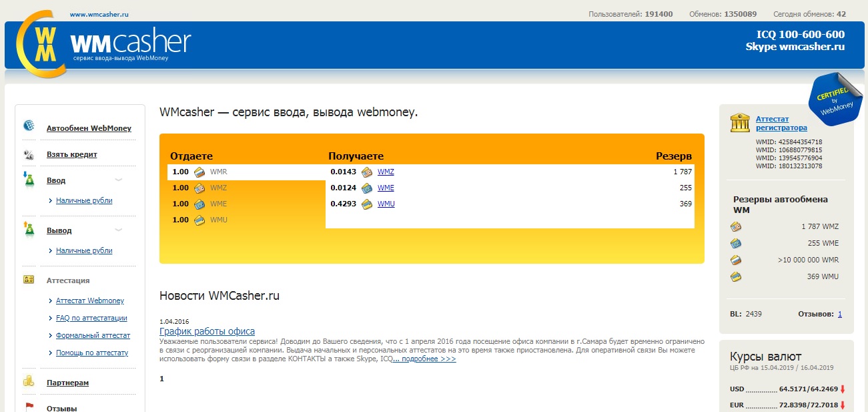The height and width of the screenshot is (412, 868).
Task: Click the money bag icon beside Вывод
Action: click(29, 228)
